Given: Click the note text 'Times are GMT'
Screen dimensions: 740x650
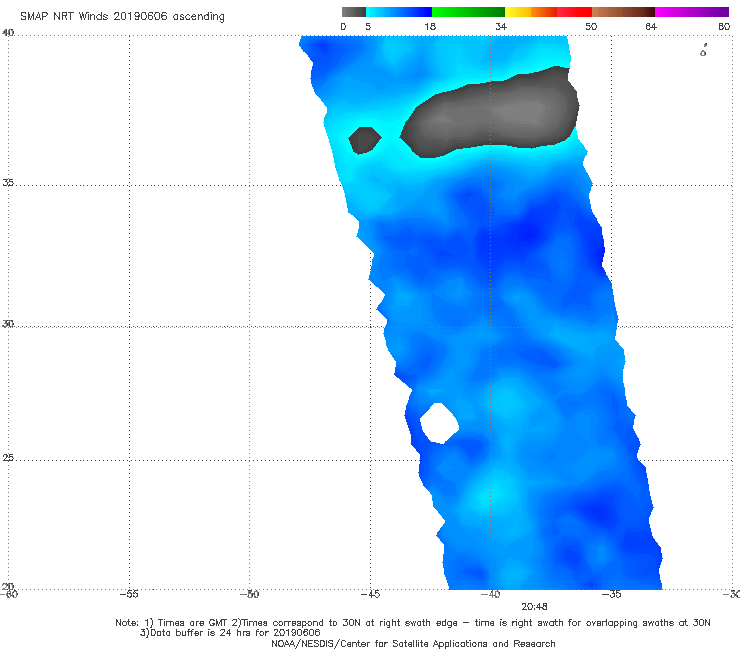Looking at the screenshot, I should point(193,623).
